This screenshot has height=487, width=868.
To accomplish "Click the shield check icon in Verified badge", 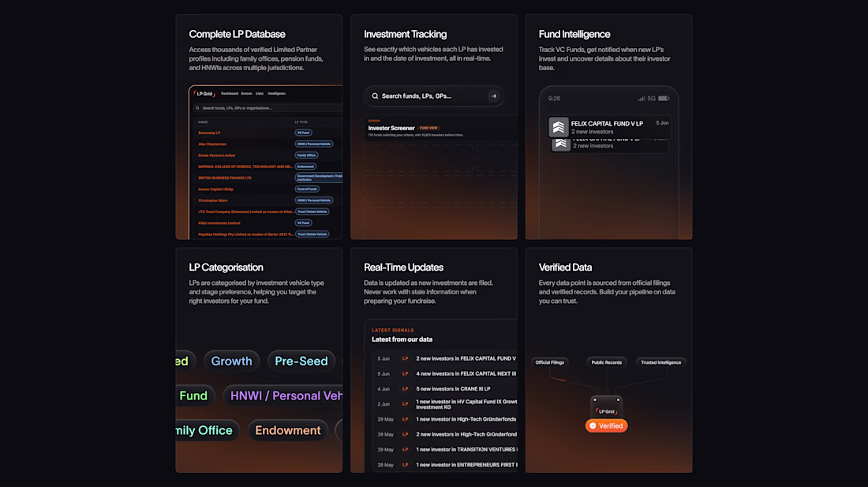I will pyautogui.click(x=593, y=425).
